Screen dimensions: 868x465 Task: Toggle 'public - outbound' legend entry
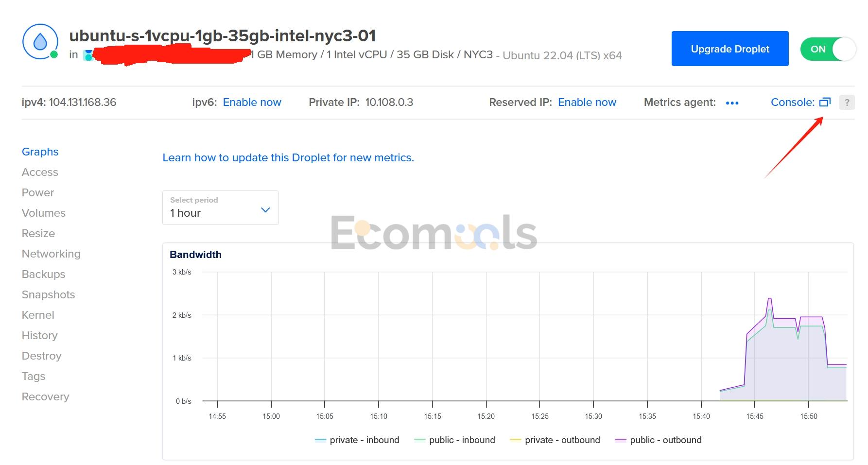click(659, 440)
